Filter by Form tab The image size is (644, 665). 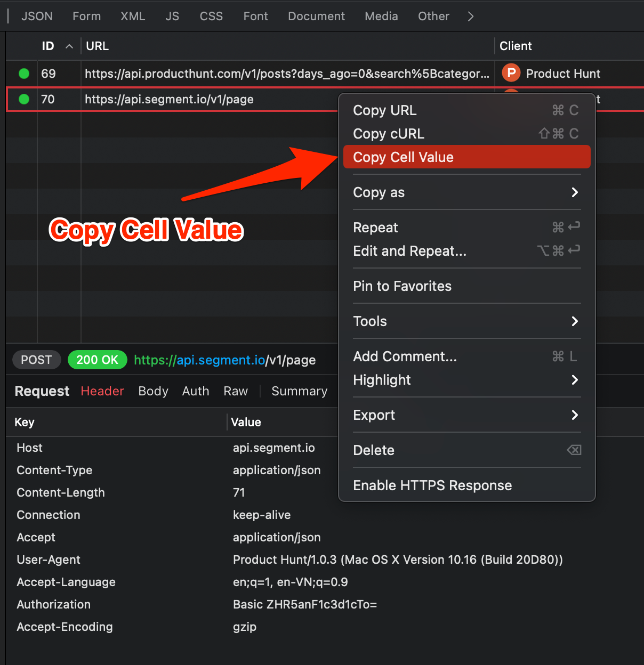coord(87,17)
